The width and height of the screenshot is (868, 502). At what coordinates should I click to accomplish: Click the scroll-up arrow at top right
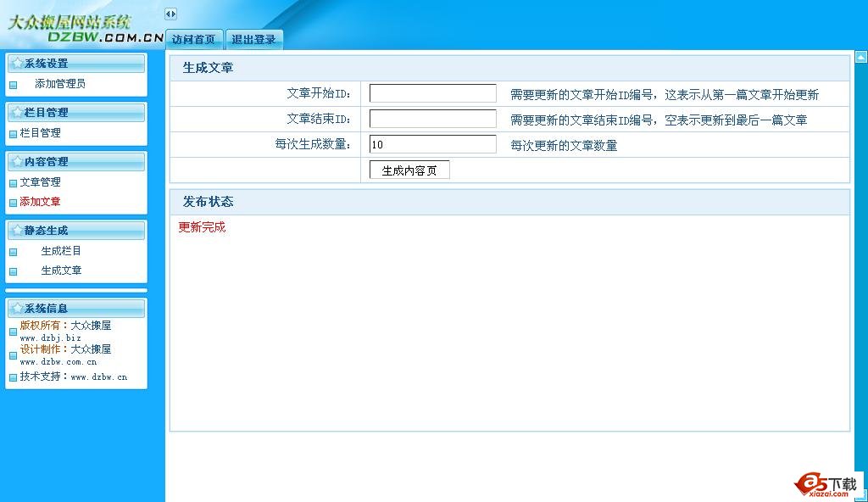861,57
